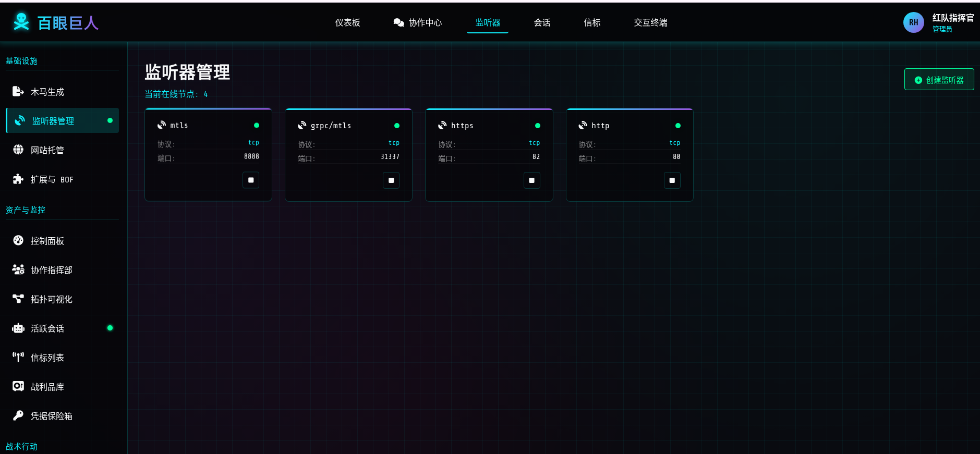The image size is (980, 454).
Task: Stop the http listener on port 80
Action: 672,180
